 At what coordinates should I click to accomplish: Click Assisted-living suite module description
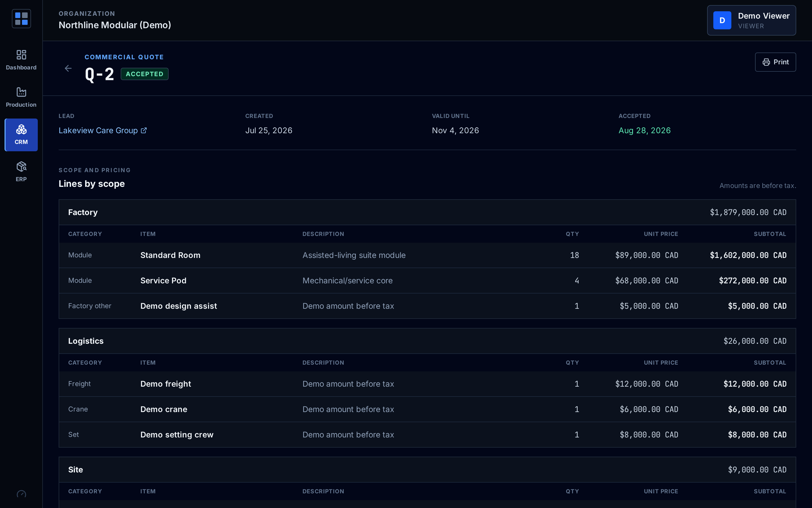pos(354,255)
